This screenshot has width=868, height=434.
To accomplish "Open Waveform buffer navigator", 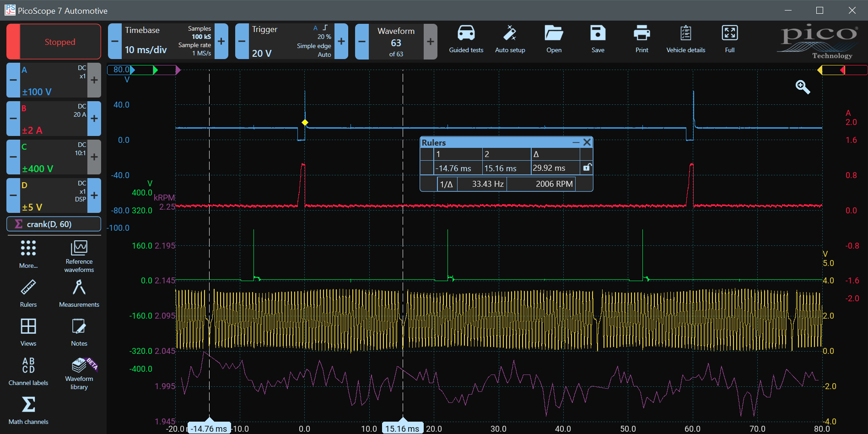I will [396, 42].
